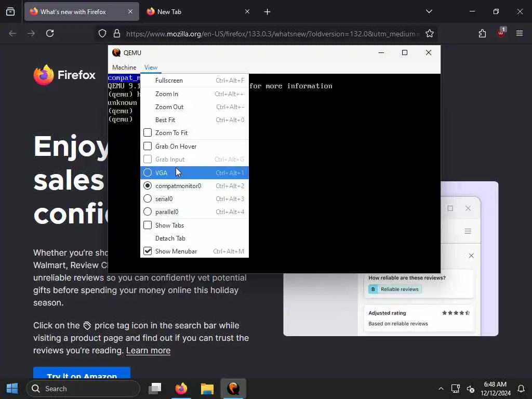Open Firefox hamburger application menu

tap(520, 33)
